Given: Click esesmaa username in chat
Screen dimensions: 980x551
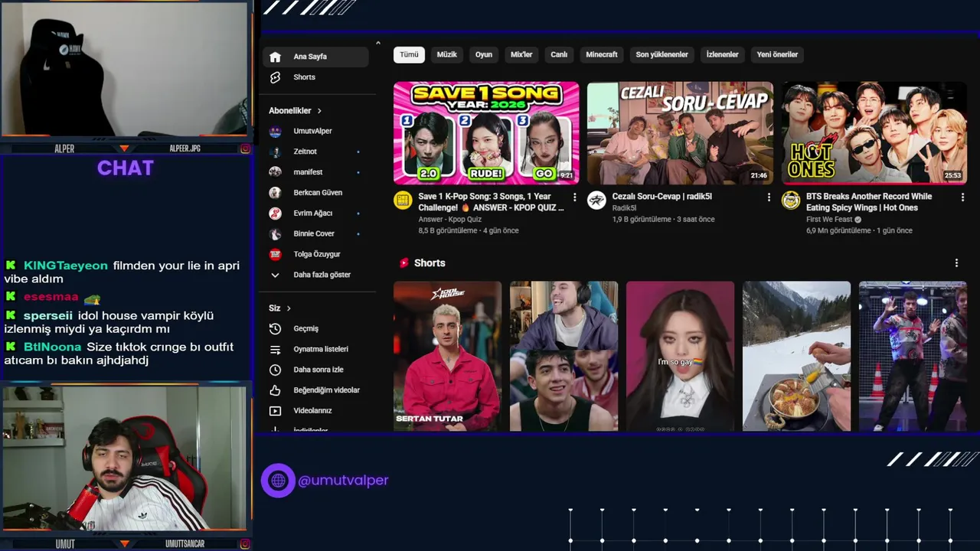Looking at the screenshot, I should pos(51,297).
